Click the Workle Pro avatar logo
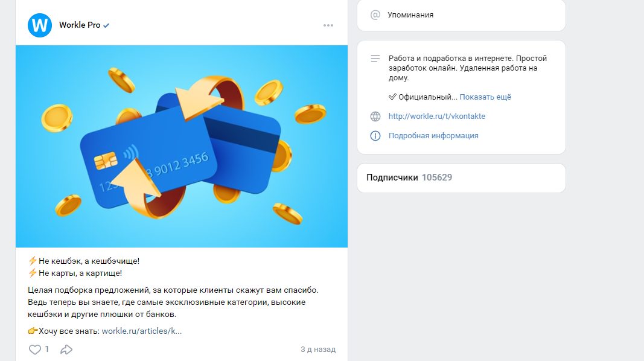 click(x=40, y=25)
